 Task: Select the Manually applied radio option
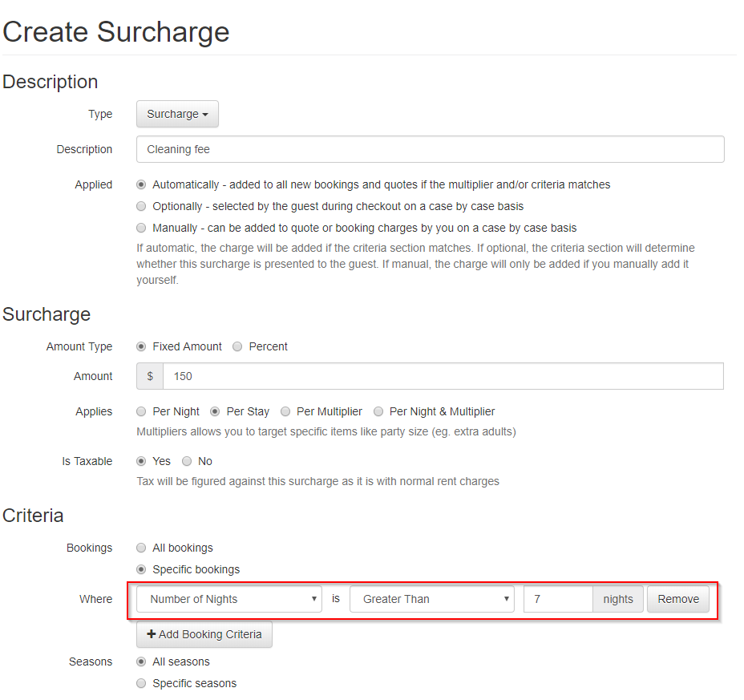point(141,228)
